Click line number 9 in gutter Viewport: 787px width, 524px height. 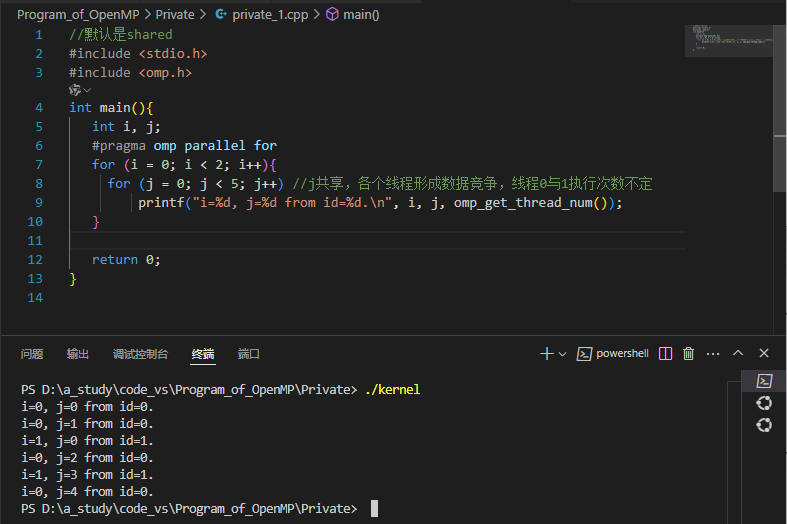[x=39, y=203]
